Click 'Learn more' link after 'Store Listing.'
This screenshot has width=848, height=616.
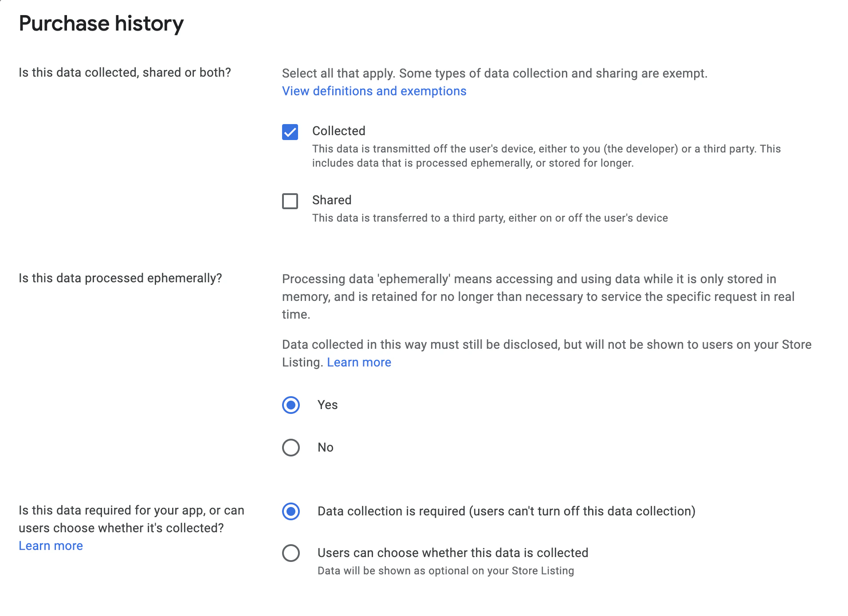pyautogui.click(x=359, y=363)
